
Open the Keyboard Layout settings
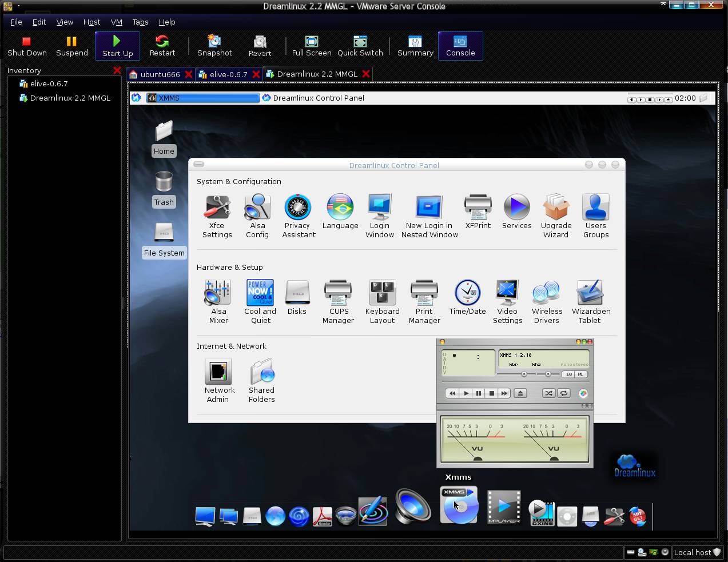pyautogui.click(x=382, y=302)
